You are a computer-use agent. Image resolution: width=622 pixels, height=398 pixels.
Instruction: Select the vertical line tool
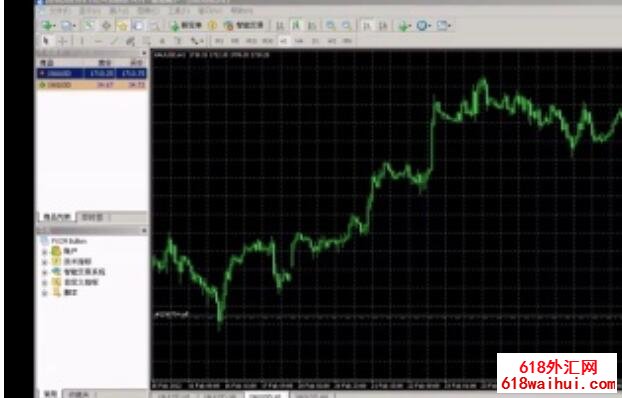(82, 41)
